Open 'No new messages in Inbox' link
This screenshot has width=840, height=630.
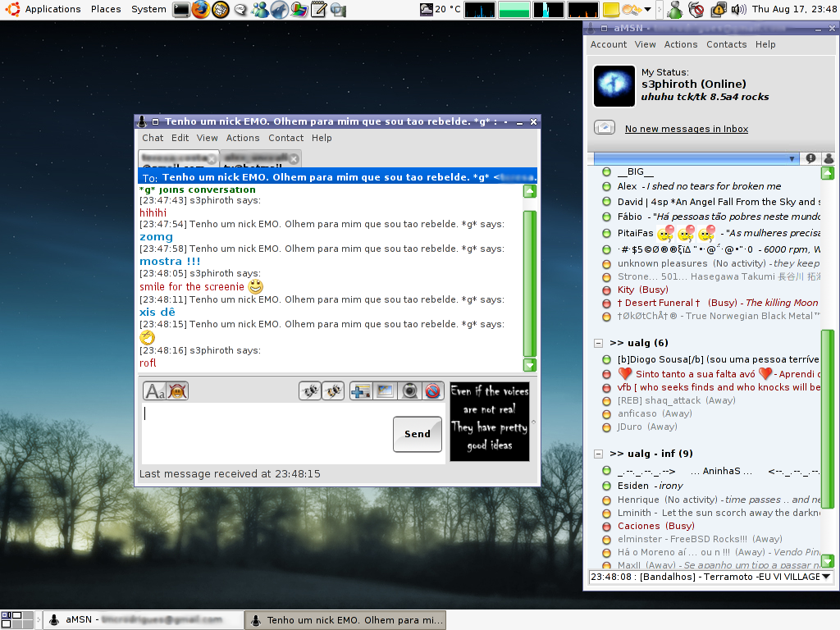686,129
